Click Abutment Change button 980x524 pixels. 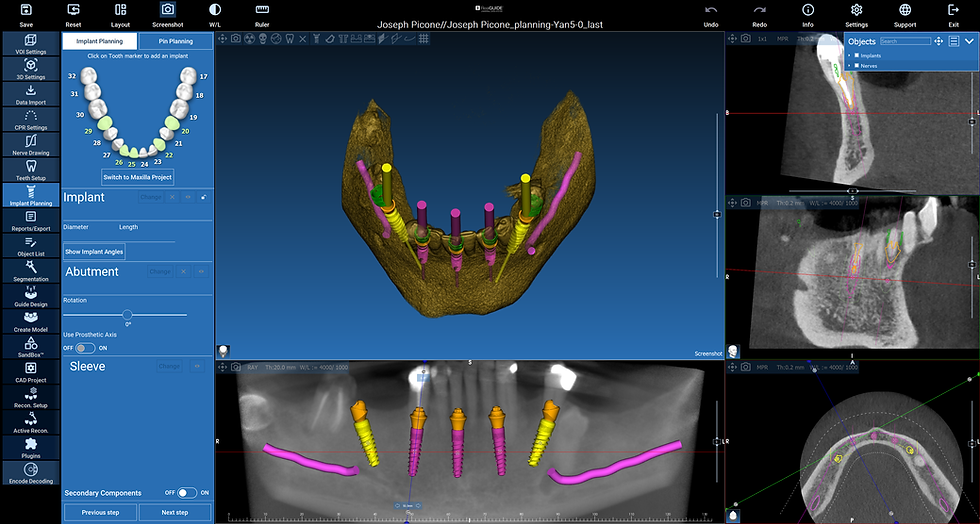(160, 271)
